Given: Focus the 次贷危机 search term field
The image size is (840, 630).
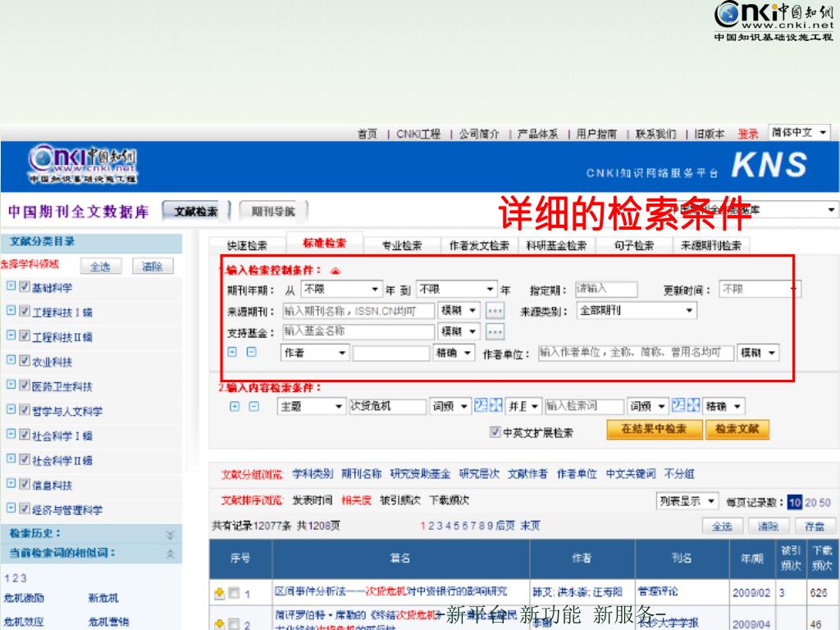Looking at the screenshot, I should point(388,407).
